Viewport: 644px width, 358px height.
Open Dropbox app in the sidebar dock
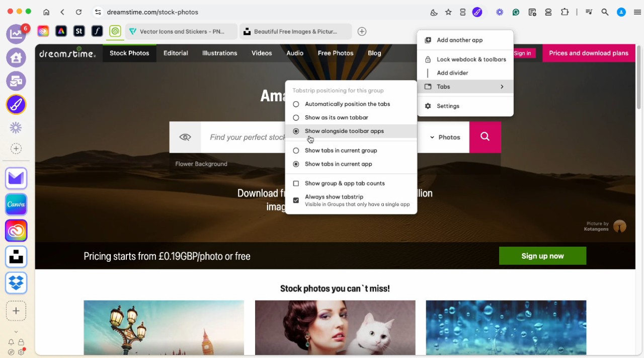16,282
